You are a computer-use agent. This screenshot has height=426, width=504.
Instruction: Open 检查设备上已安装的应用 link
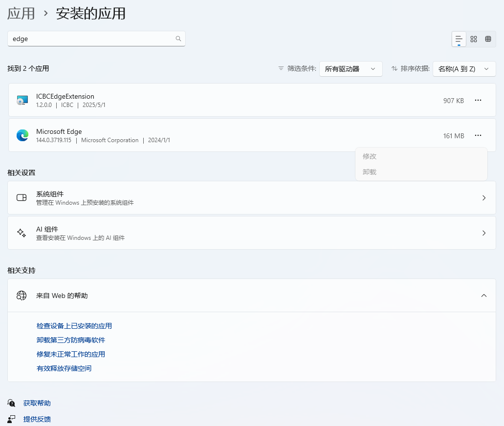[74, 326]
